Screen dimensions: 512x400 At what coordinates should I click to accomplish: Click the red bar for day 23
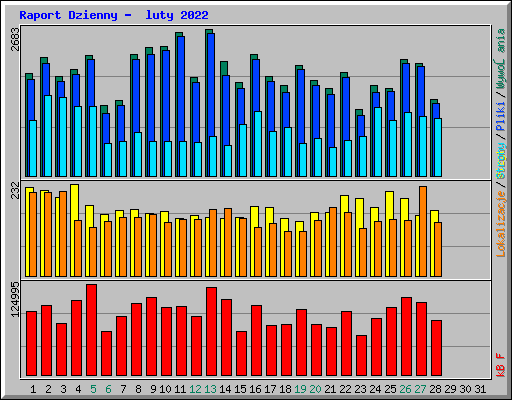point(361,356)
